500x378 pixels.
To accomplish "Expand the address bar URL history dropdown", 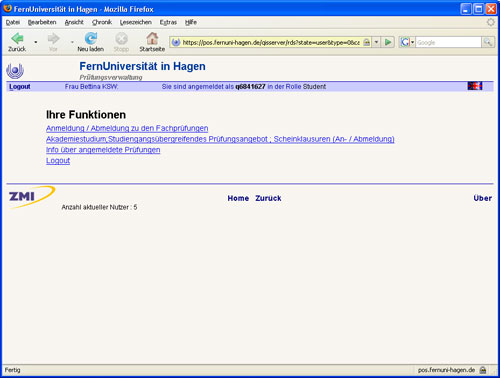I will [x=376, y=42].
